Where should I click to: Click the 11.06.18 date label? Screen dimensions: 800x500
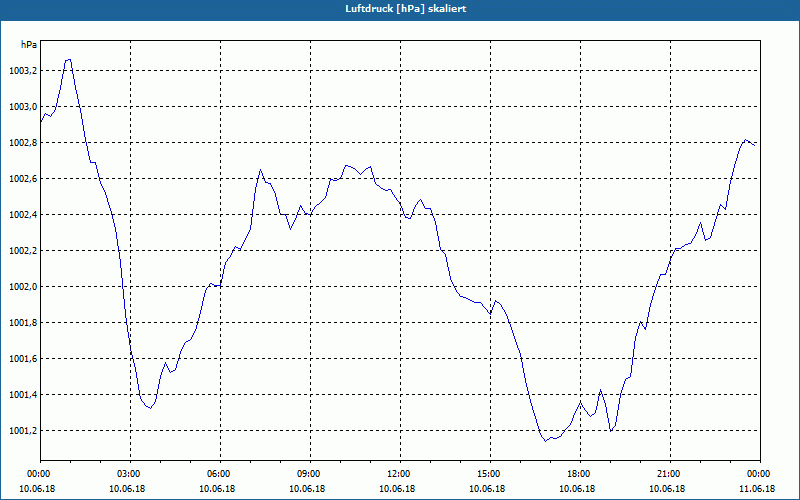click(x=757, y=489)
